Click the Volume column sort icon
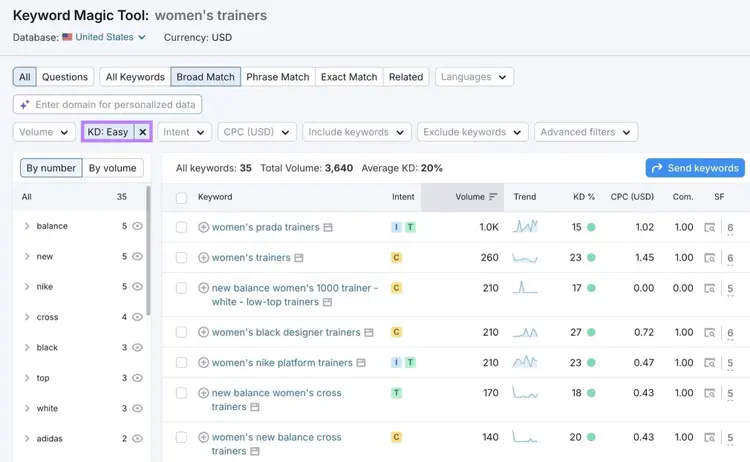This screenshot has height=462, width=750. [493, 197]
